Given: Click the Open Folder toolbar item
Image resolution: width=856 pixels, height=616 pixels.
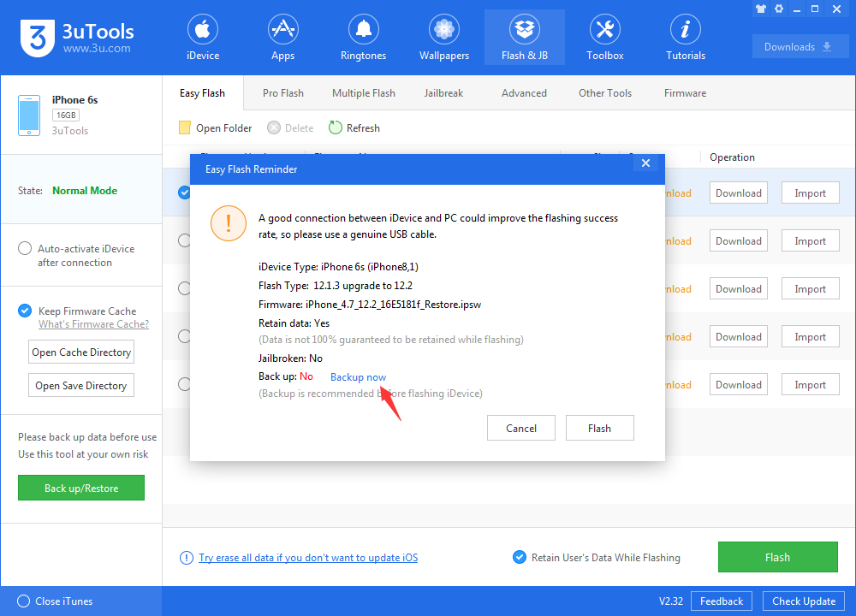Looking at the screenshot, I should pyautogui.click(x=215, y=127).
